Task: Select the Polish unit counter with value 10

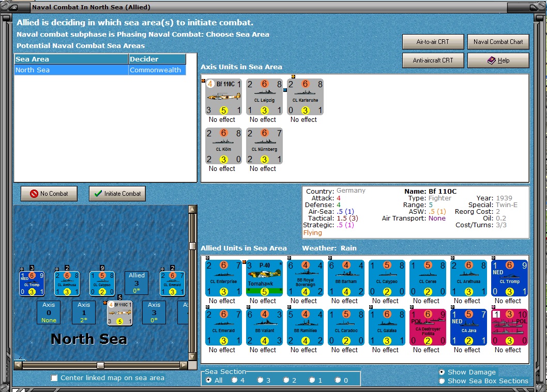Action: [x=509, y=327]
